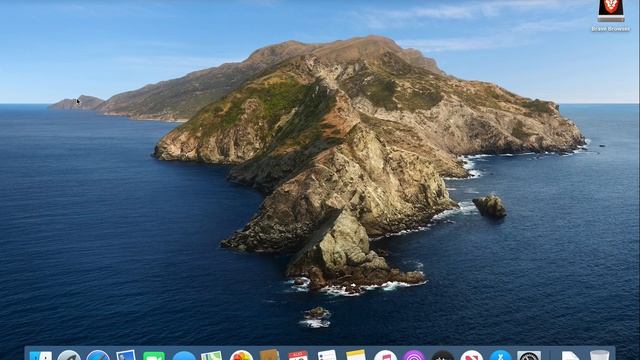Viewport: 640px width, 360px height.
Task: Open Launchpad rocket icon in the Dock
Action: (x=69, y=355)
